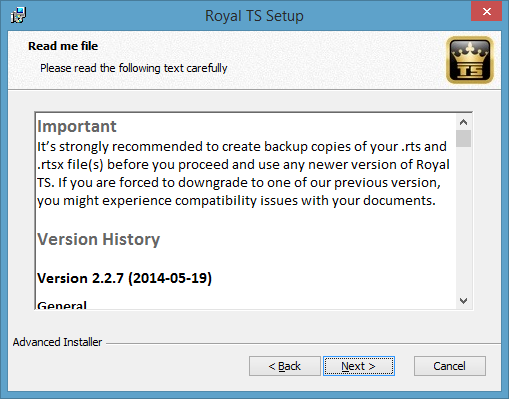Click the empty scrollbar track below thumb
This screenshot has width=509, height=399.
463,220
